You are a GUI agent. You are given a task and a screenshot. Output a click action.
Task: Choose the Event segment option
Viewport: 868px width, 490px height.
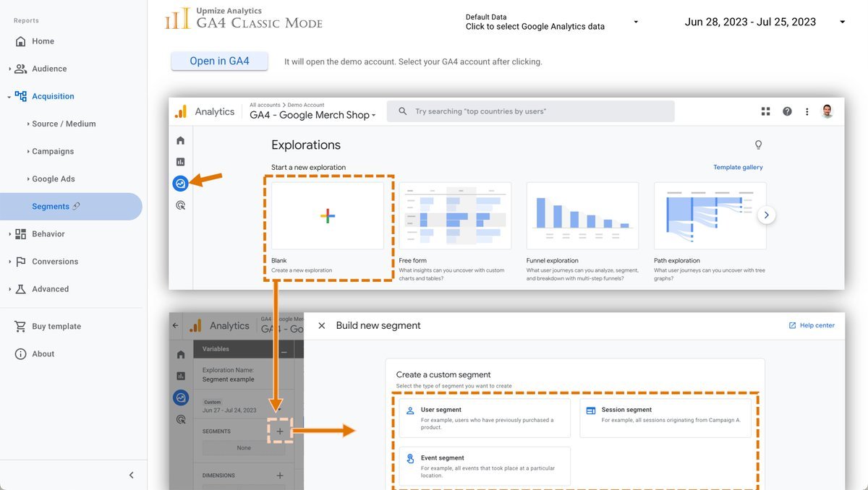point(485,466)
